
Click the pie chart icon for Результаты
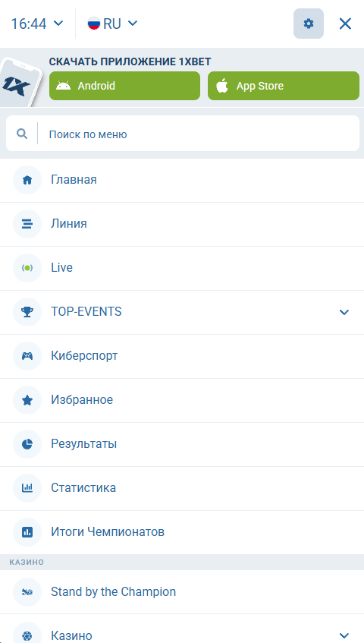tap(27, 444)
